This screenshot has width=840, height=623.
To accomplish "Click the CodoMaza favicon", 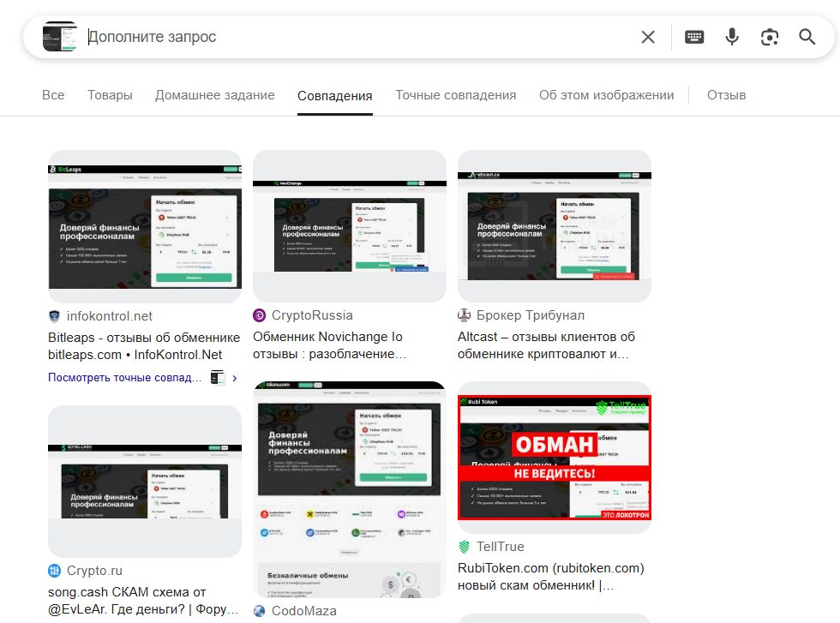I will 259,611.
